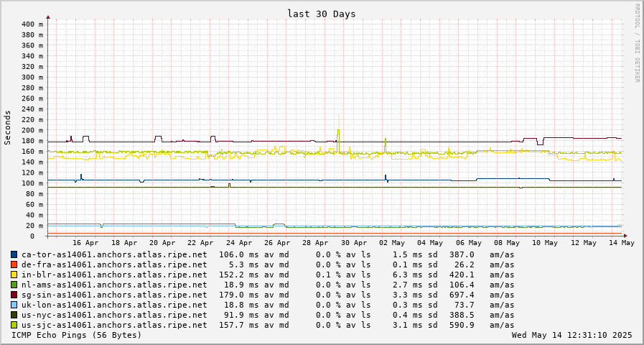This screenshot has height=345, width=644.
Task: Click the dark olive us-nyc legend swatch
Action: point(14,315)
